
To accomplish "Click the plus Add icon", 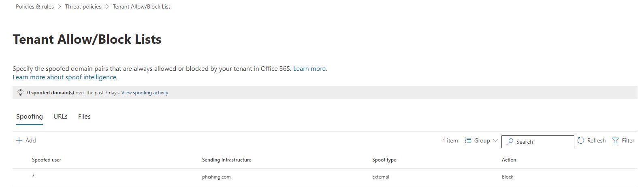I will click(x=19, y=140).
